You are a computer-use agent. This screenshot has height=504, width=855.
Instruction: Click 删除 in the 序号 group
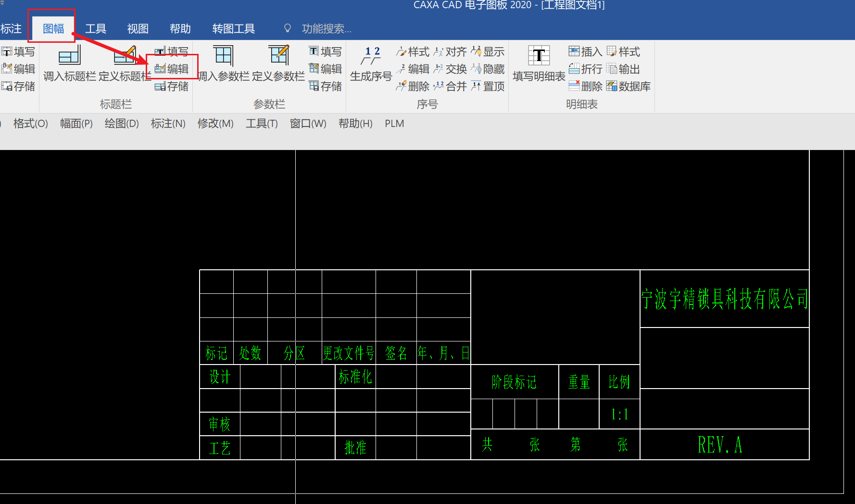click(x=413, y=86)
